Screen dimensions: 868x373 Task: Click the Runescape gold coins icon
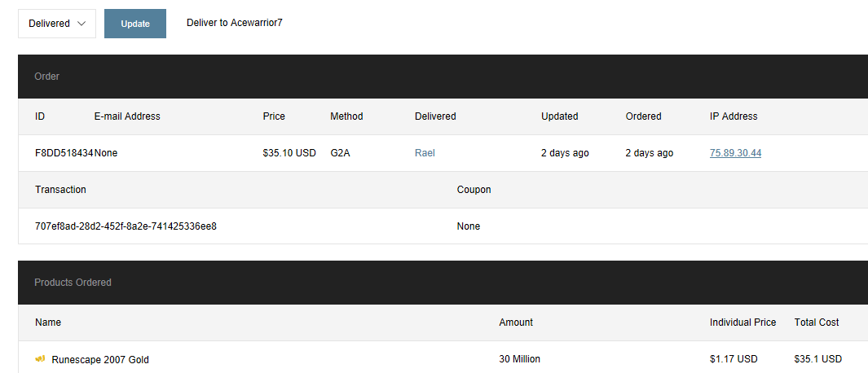(40, 358)
